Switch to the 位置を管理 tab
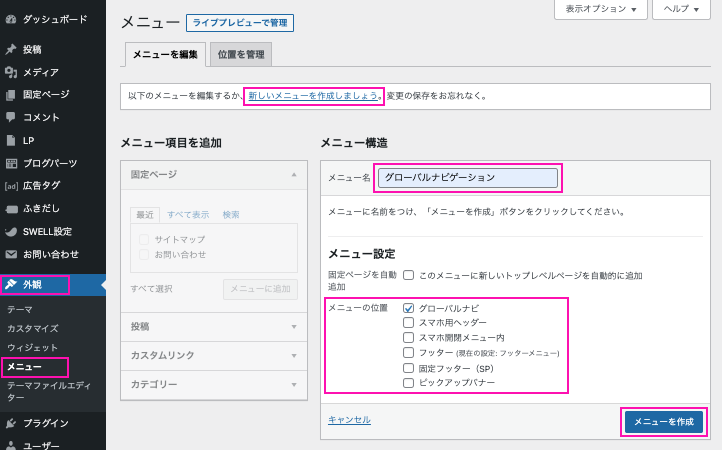 tap(241, 54)
